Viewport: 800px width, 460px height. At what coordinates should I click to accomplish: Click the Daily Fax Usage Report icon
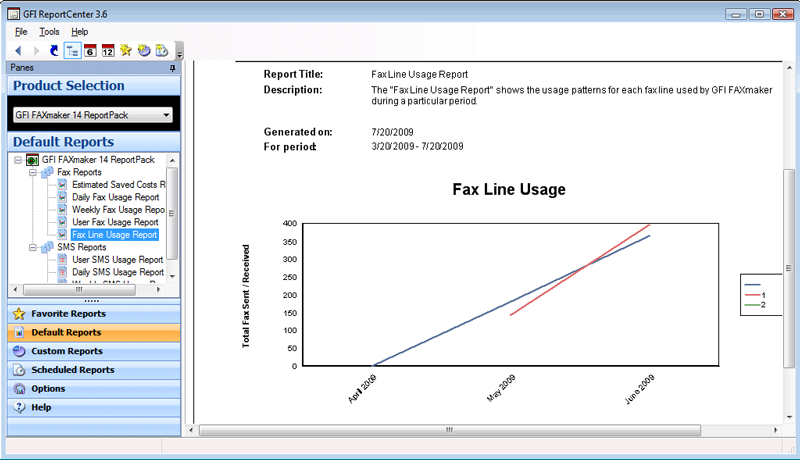pyautogui.click(x=62, y=197)
